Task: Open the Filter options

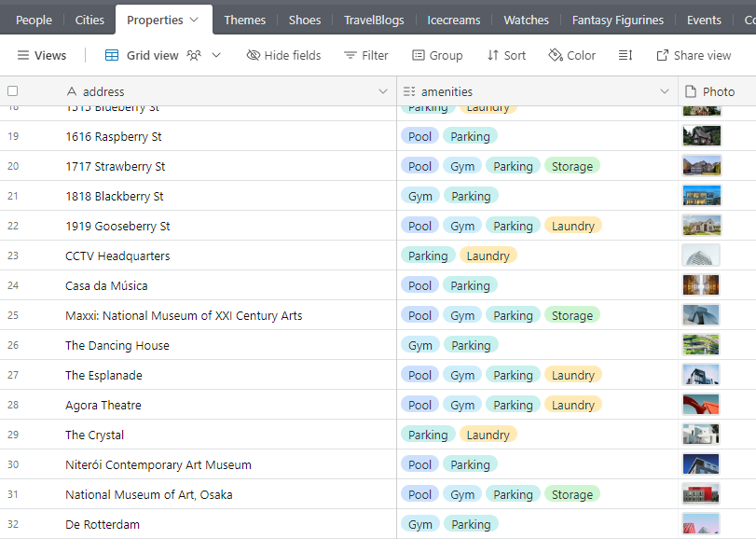Action: pos(366,55)
